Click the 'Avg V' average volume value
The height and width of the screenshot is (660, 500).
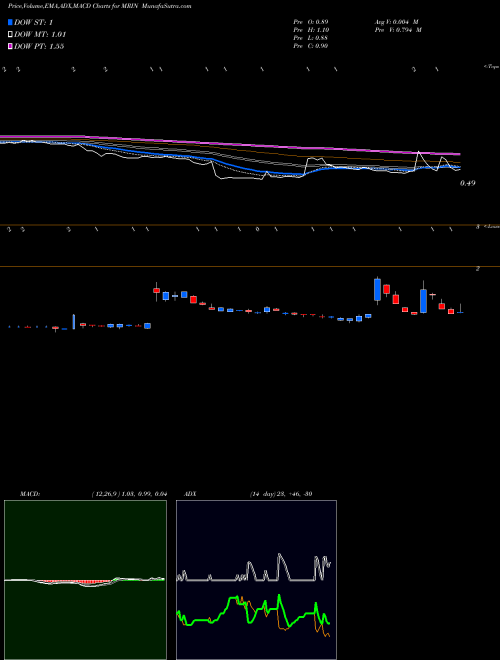(x=396, y=22)
